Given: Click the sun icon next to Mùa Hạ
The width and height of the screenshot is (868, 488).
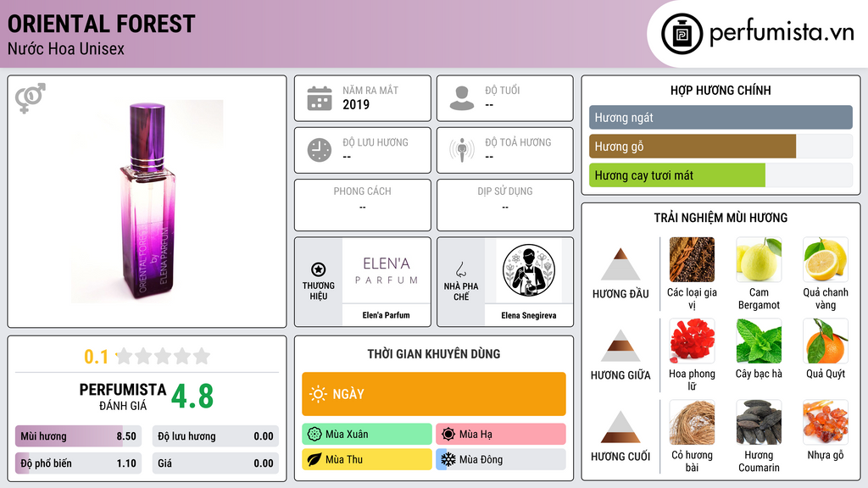Looking at the screenshot, I should 448,434.
